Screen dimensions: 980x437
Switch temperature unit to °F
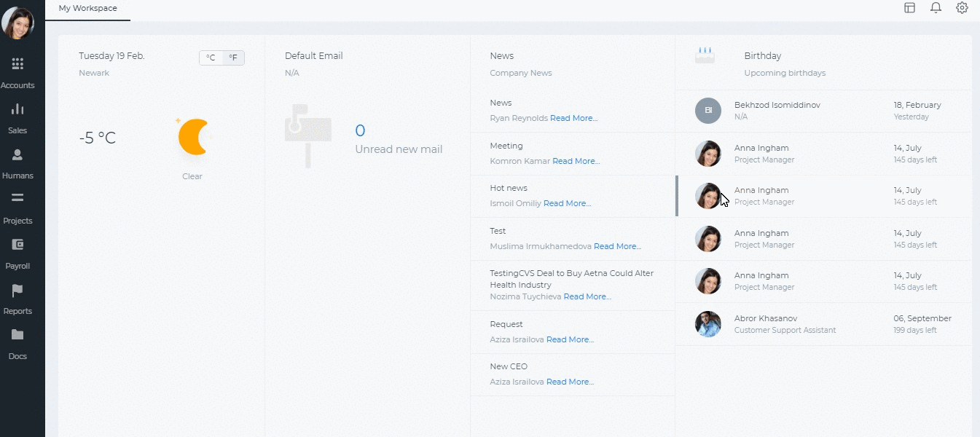233,58
